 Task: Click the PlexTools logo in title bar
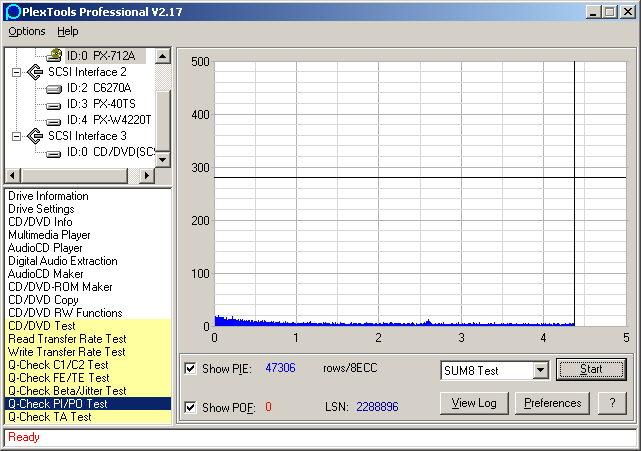[x=12, y=11]
